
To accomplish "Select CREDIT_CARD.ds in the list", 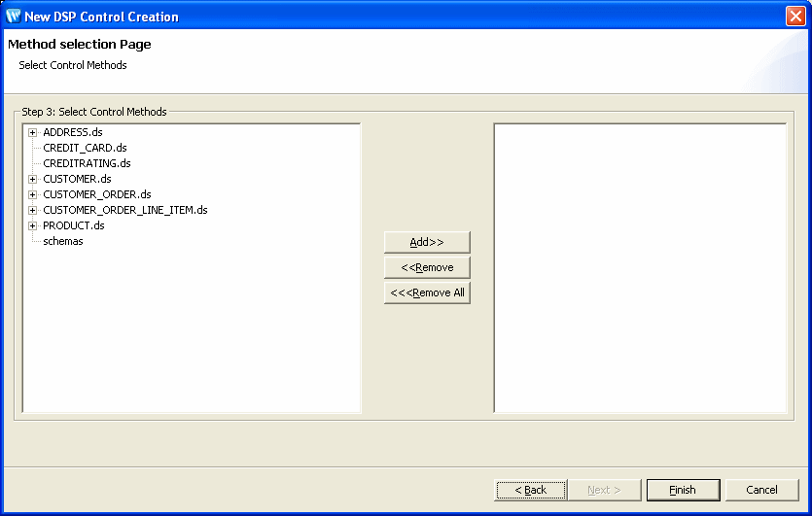I will click(x=85, y=148).
